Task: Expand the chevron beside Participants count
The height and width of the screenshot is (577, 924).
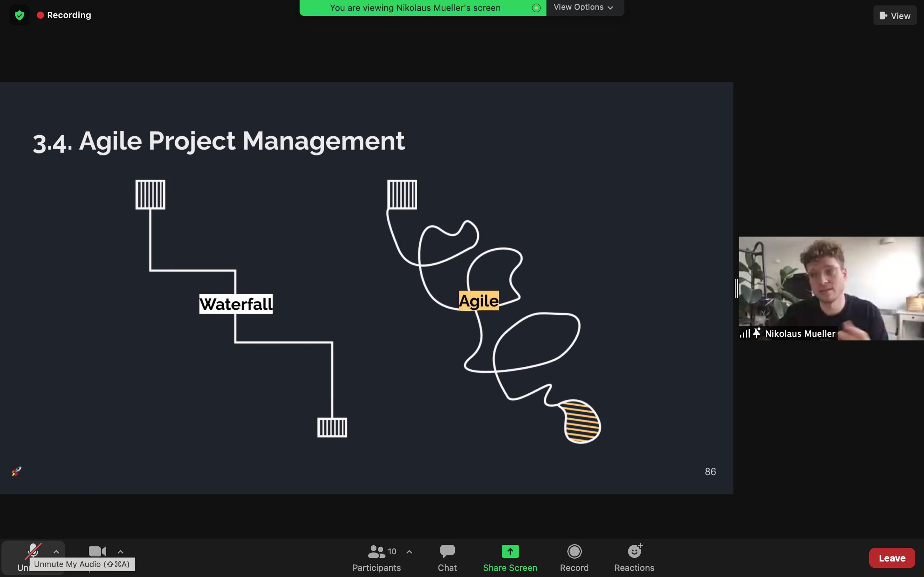Action: point(409,551)
